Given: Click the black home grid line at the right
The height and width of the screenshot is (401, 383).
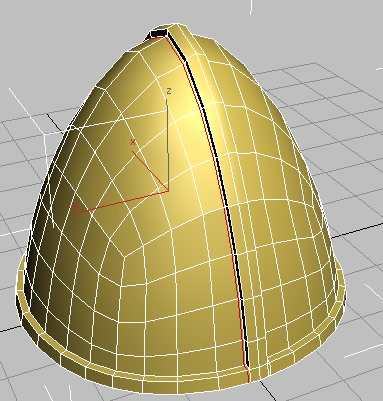Looking at the screenshot, I should (357, 231).
